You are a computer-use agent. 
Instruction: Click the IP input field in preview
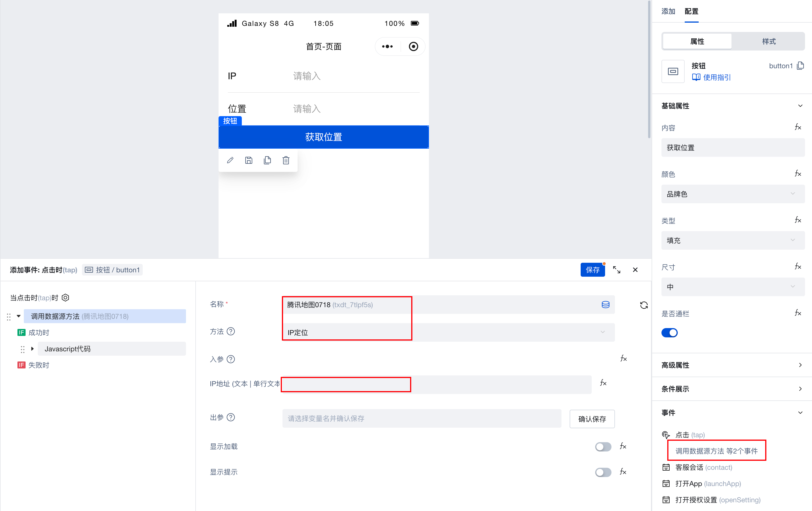[356, 76]
